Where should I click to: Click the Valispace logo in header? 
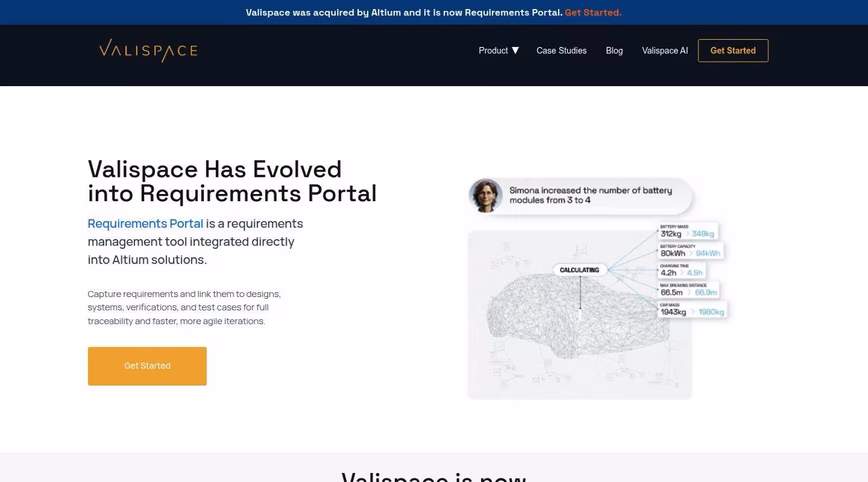pos(148,50)
